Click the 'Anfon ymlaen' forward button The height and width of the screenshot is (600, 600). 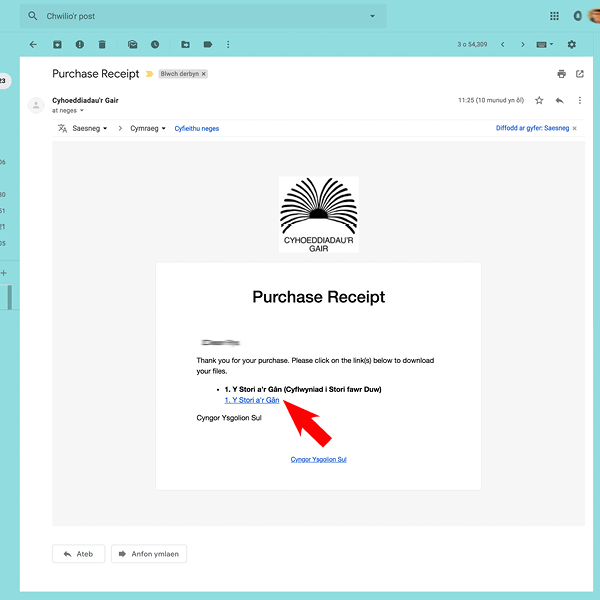coord(149,553)
